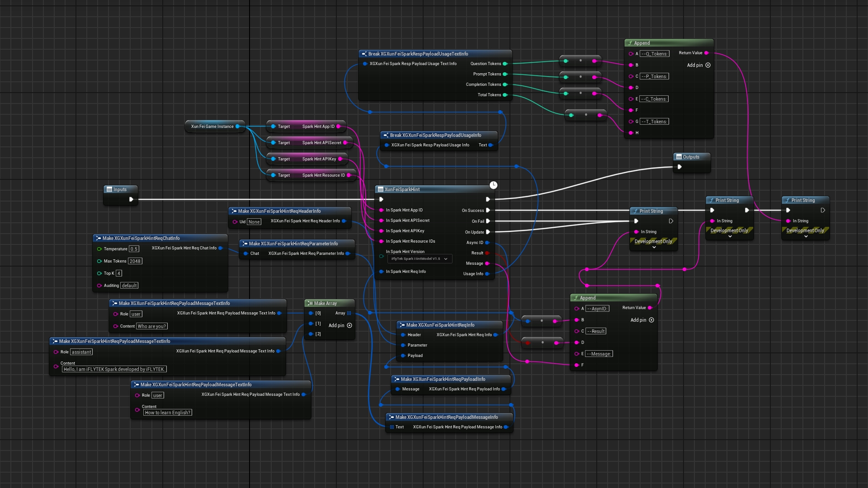Click the Inputs node output exec pin
Image resolution: width=868 pixels, height=488 pixels.
(131, 199)
